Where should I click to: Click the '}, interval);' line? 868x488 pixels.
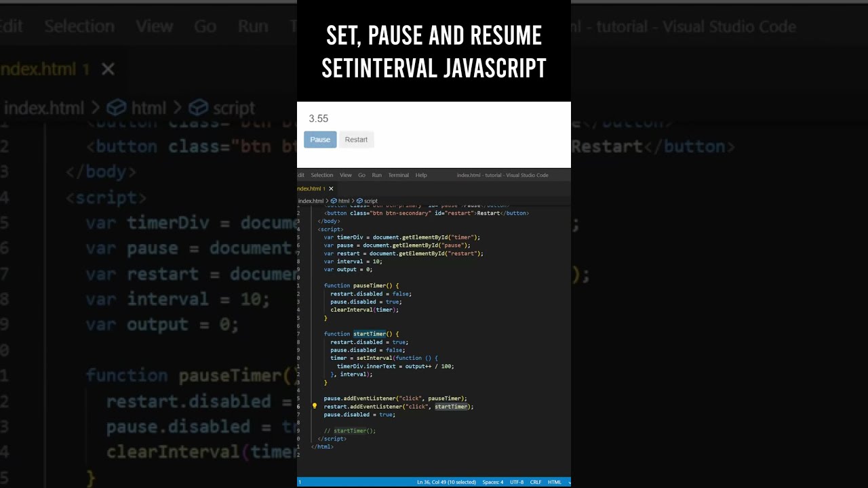pyautogui.click(x=351, y=374)
